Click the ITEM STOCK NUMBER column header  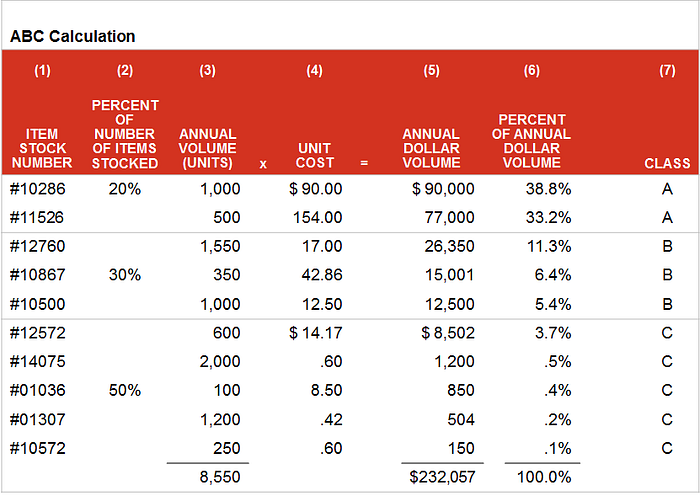(x=42, y=148)
